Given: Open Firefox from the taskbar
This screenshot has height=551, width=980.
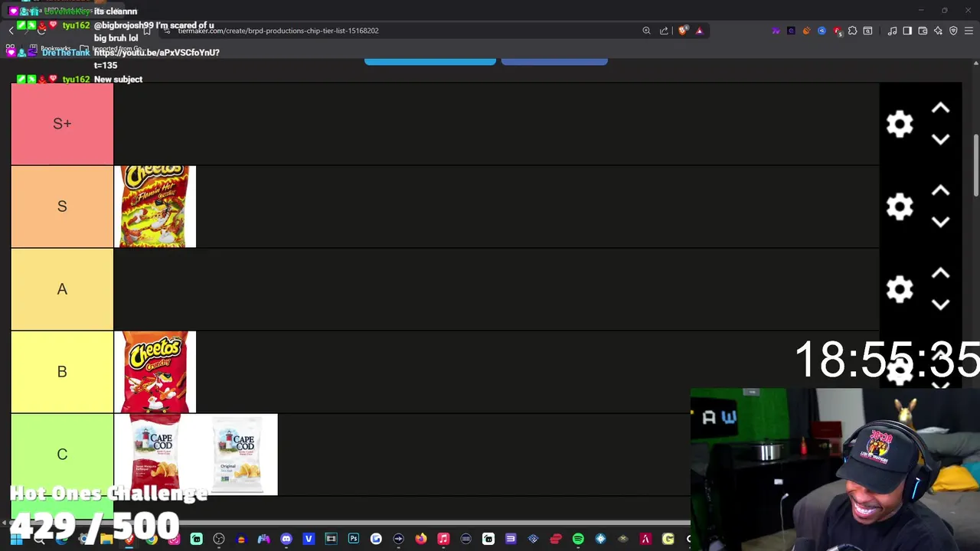Looking at the screenshot, I should tap(421, 539).
